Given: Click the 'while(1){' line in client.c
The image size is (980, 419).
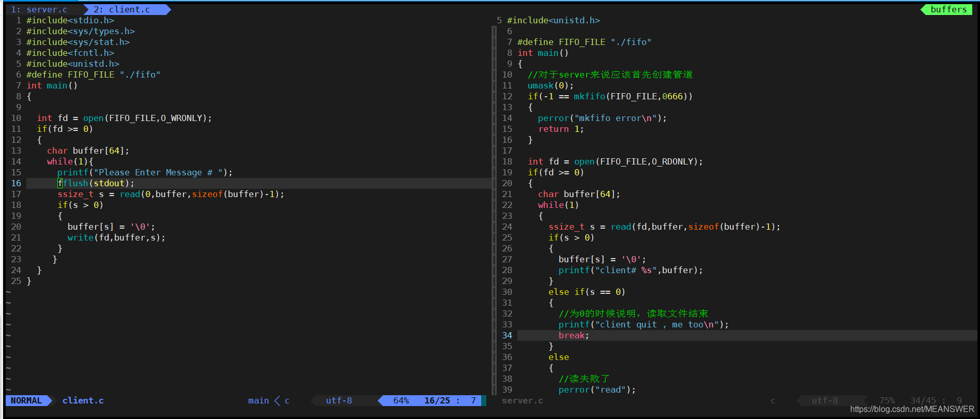Looking at the screenshot, I should pos(70,161).
